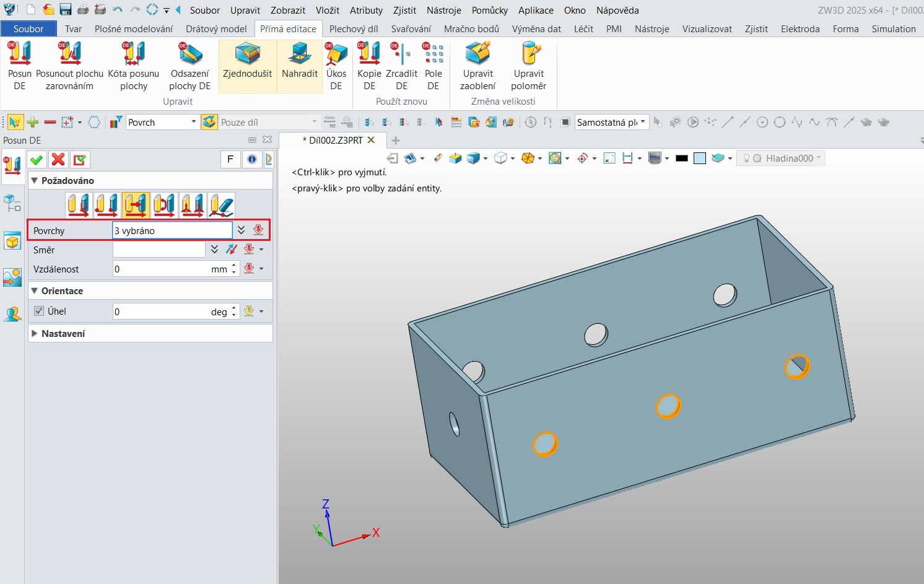The height and width of the screenshot is (584, 924).
Task: Click the Povrchy selection field
Action: pos(173,230)
